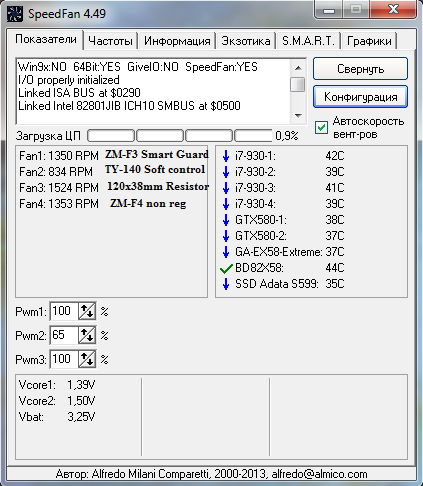Click the SpeedFan app icon in title bar

15,14
